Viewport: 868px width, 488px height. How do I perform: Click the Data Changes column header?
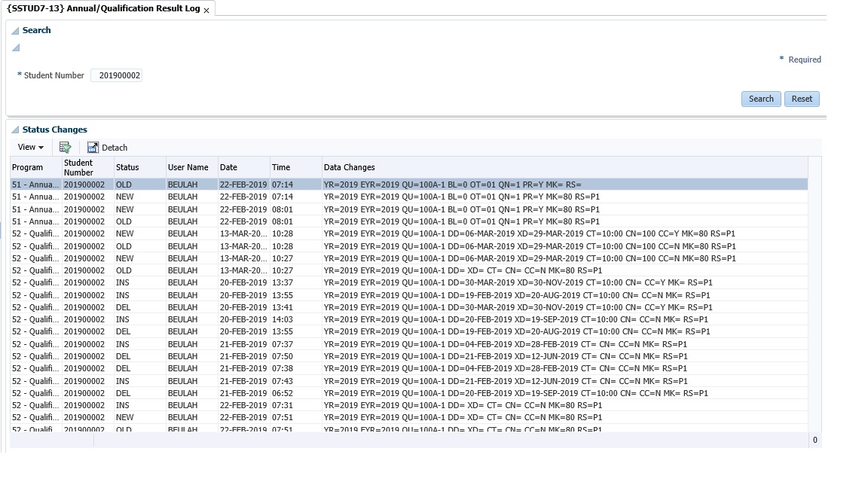point(349,167)
